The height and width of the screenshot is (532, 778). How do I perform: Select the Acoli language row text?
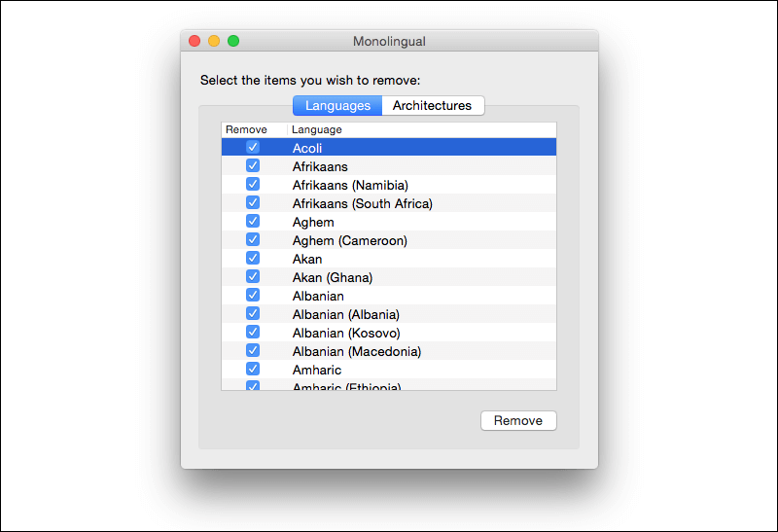click(x=307, y=148)
